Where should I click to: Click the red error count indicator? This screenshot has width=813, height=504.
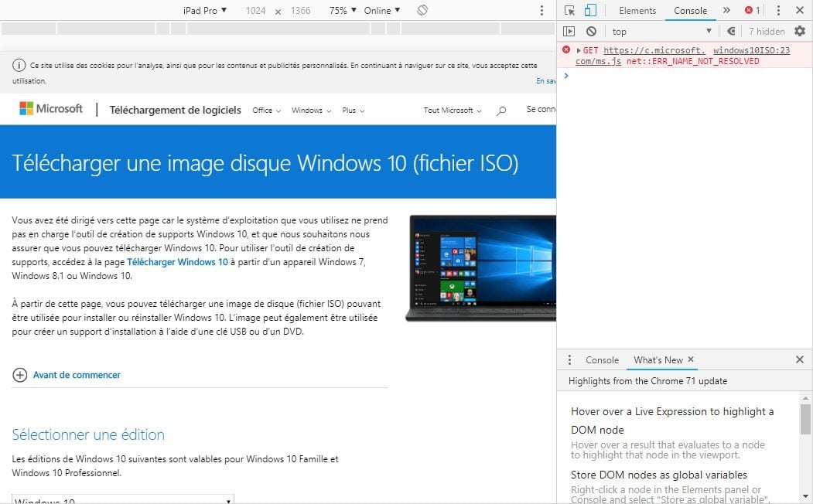[x=753, y=10]
